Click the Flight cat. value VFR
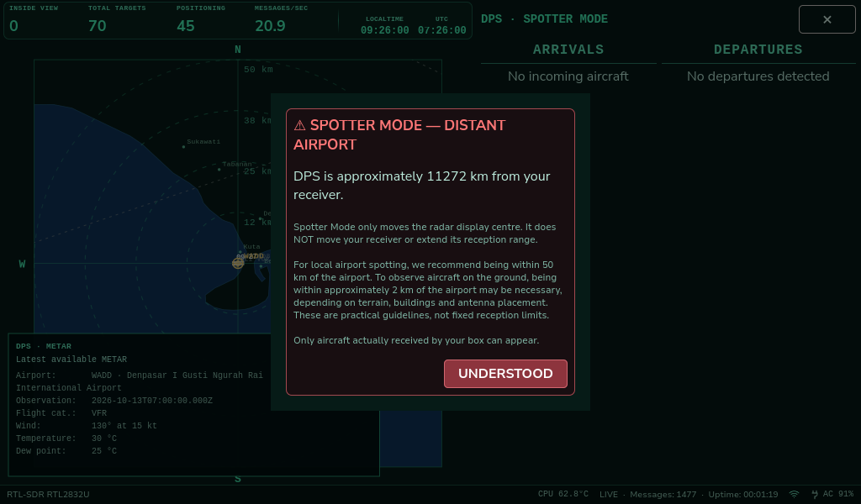 (99, 413)
